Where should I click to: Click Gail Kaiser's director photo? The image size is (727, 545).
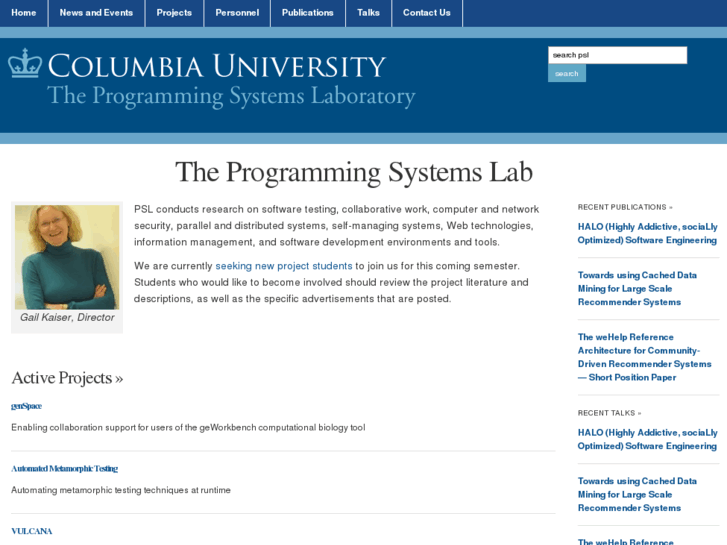pos(67,257)
